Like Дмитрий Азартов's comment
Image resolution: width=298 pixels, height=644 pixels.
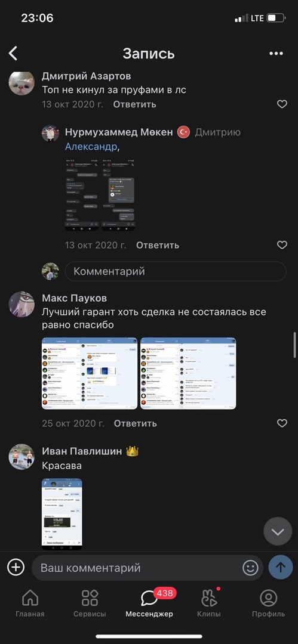coord(282,104)
